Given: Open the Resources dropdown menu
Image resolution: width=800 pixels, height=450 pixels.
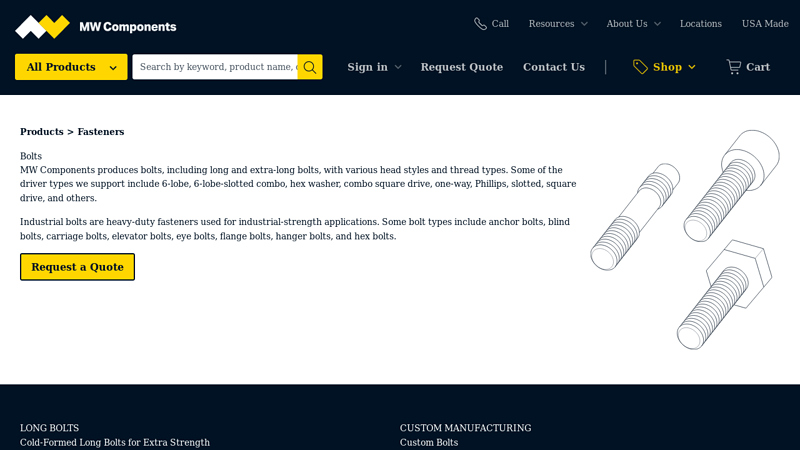Looking at the screenshot, I should pos(557,24).
